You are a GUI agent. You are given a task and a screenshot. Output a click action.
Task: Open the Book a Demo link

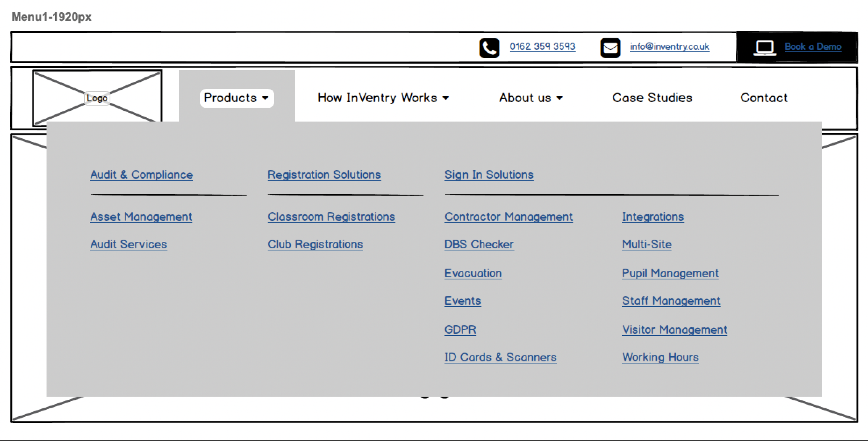813,47
